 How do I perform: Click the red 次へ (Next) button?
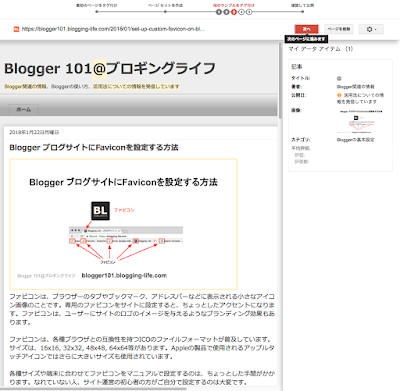pyautogui.click(x=306, y=29)
